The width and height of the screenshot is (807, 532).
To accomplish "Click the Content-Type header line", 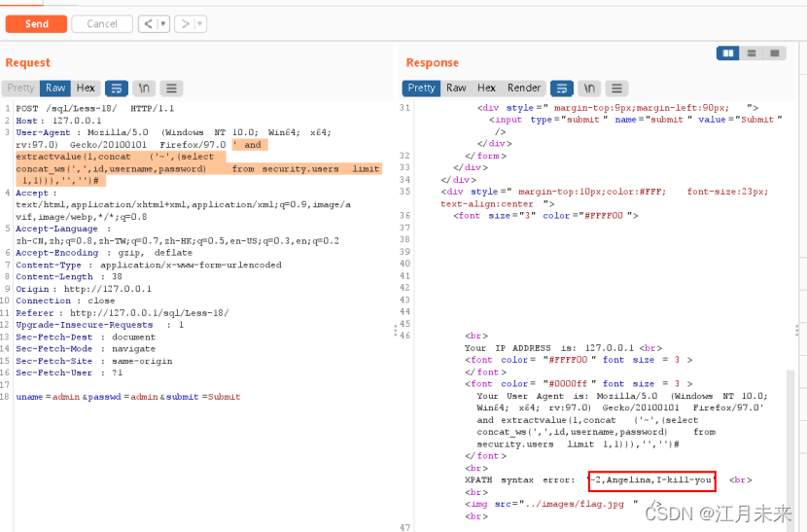I will coord(149,265).
